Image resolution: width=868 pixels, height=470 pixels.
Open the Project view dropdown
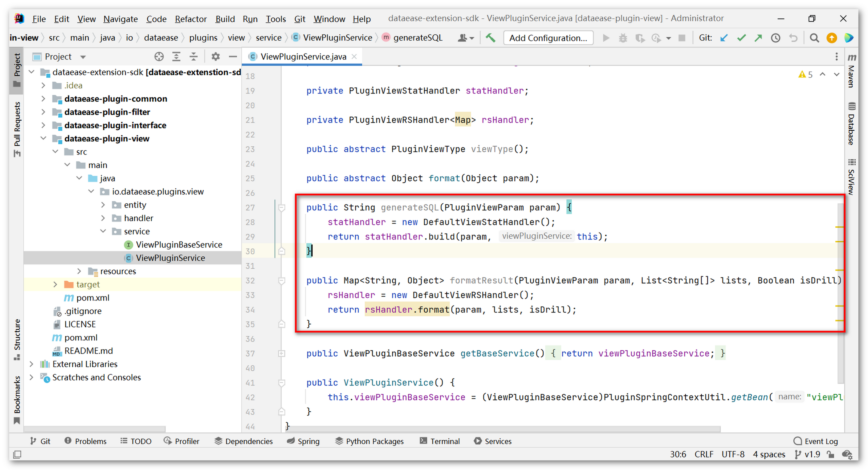tap(83, 57)
